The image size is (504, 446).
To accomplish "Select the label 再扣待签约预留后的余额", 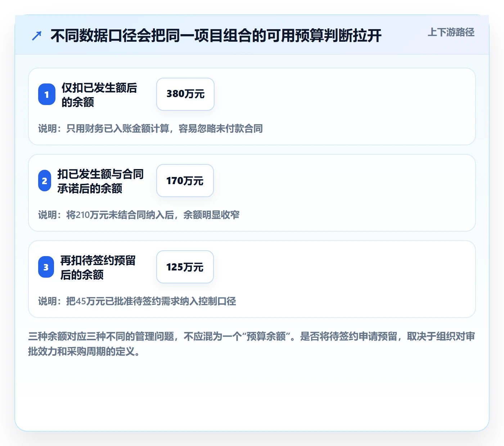I will coord(98,267).
